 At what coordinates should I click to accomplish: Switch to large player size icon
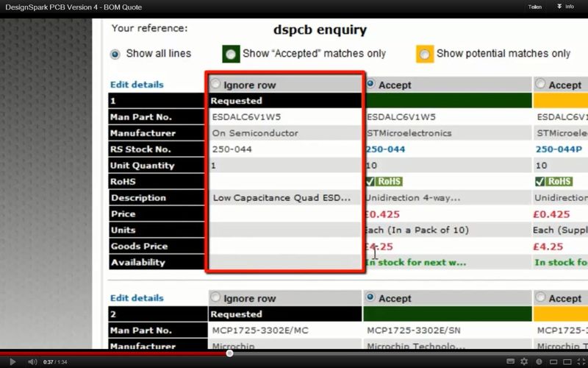[567, 361]
